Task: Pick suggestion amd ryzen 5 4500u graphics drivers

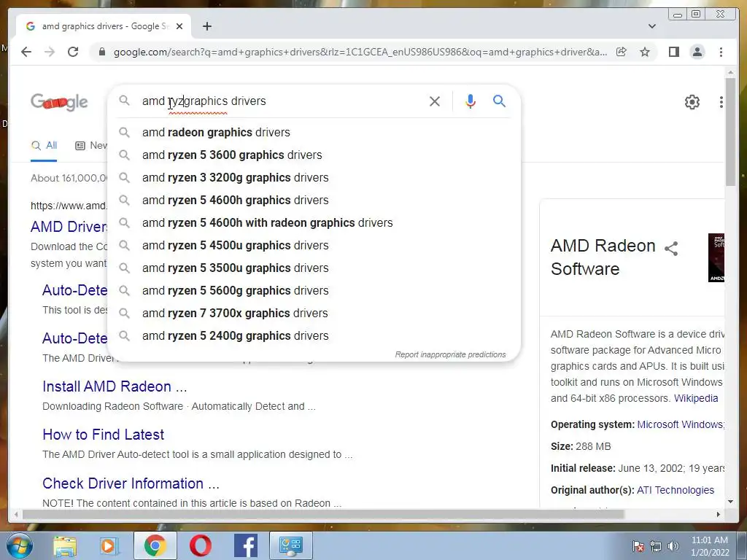Action: (x=314, y=245)
